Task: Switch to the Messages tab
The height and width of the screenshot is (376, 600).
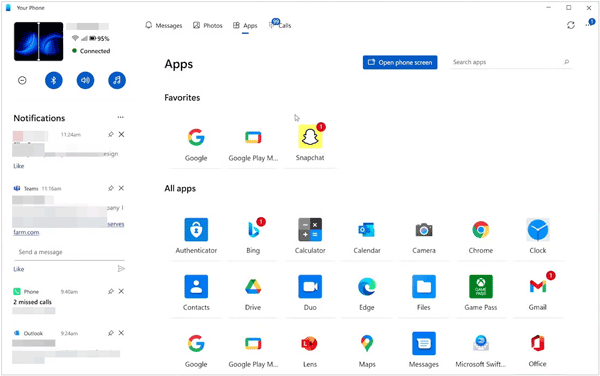Action: [163, 26]
